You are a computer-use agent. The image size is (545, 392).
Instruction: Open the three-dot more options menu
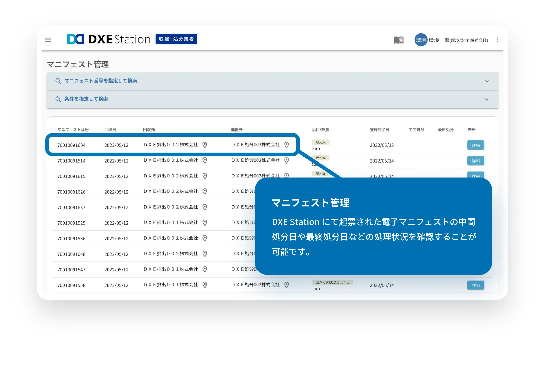tap(497, 40)
